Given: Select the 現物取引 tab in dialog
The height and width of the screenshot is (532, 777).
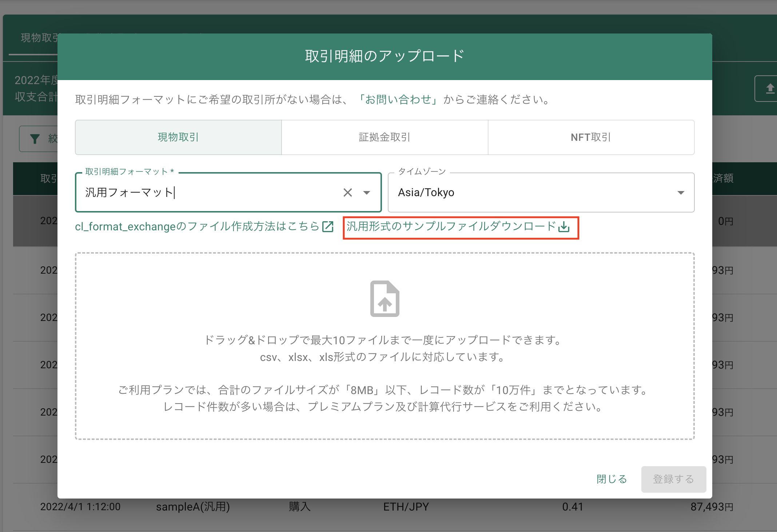Looking at the screenshot, I should (x=178, y=137).
